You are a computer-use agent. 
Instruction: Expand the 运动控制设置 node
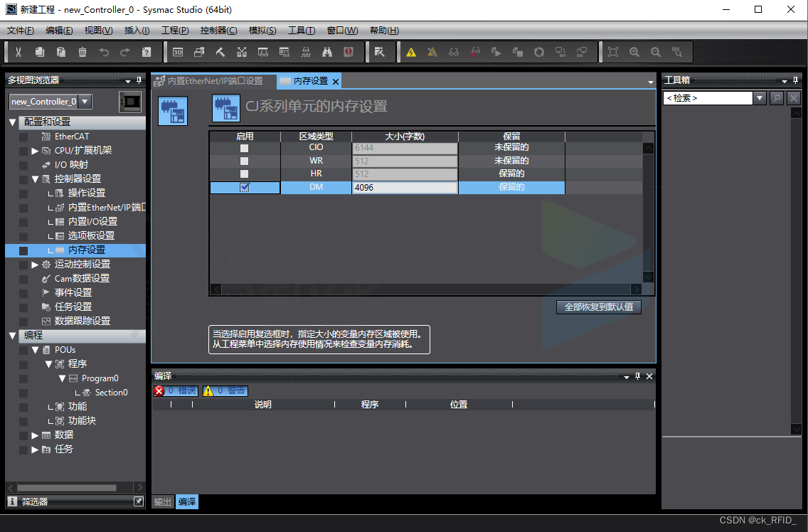point(35,265)
